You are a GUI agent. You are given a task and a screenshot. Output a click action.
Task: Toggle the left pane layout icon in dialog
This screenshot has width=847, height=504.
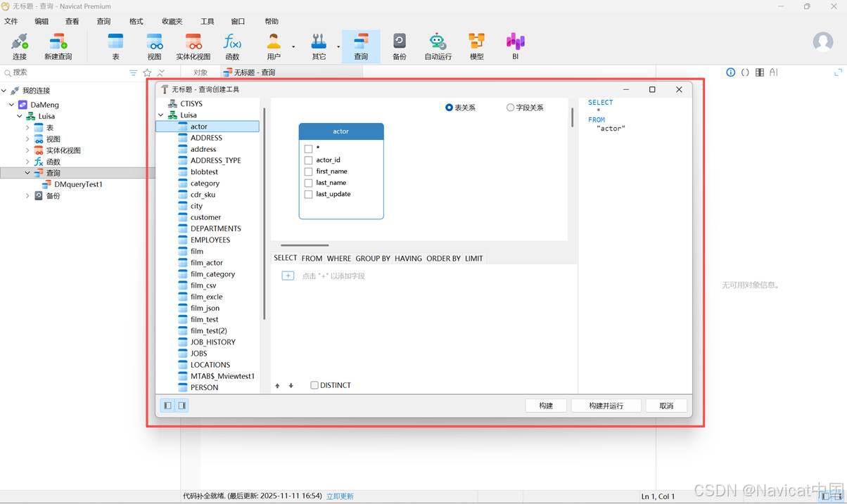167,406
